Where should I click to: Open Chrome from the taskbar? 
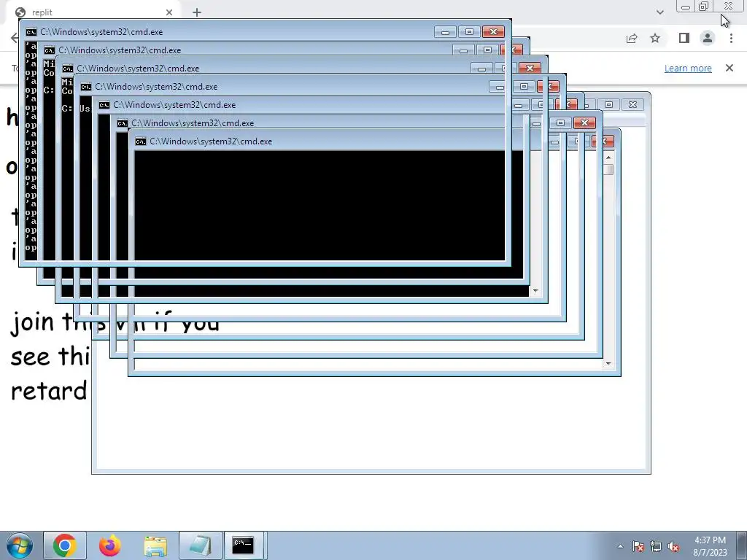[65, 545]
